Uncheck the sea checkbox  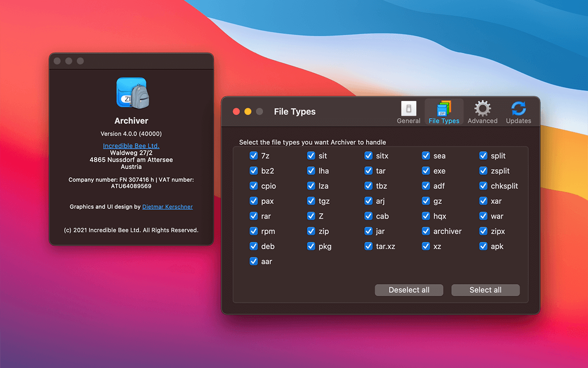click(x=426, y=156)
